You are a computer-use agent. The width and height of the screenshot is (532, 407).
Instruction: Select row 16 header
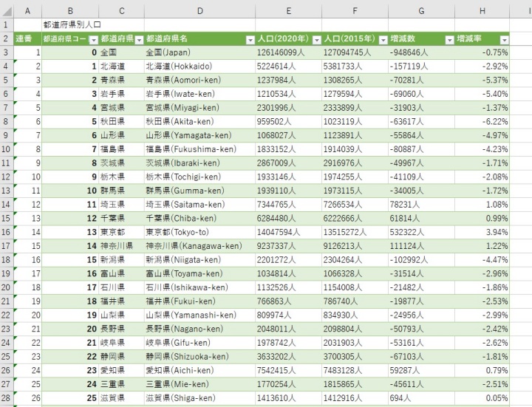(x=7, y=233)
